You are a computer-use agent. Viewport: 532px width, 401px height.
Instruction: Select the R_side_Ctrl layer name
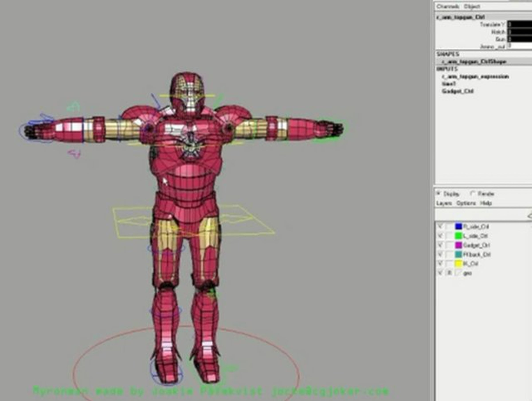pyautogui.click(x=476, y=227)
